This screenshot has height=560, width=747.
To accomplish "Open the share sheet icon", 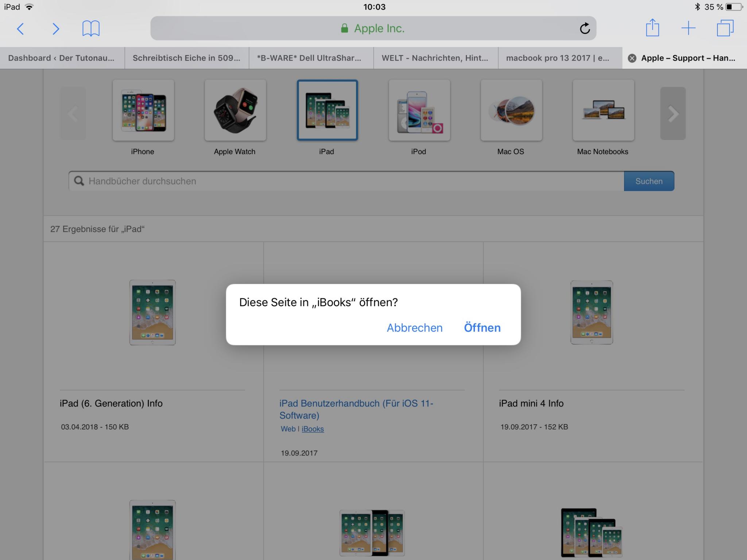I will point(652,28).
